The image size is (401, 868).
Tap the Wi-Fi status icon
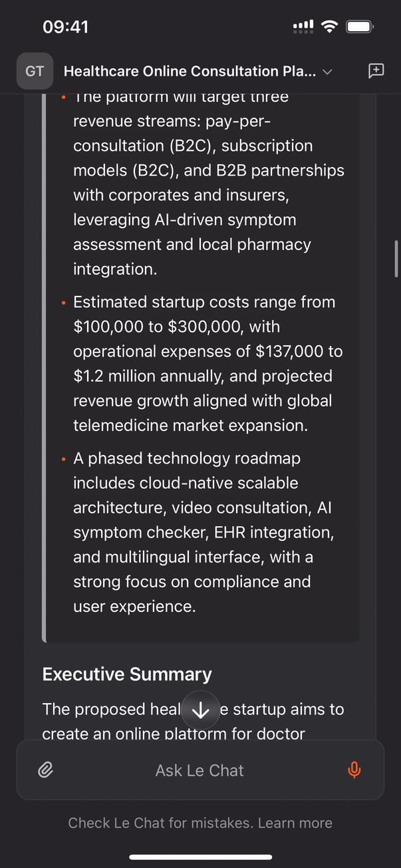pyautogui.click(x=329, y=27)
